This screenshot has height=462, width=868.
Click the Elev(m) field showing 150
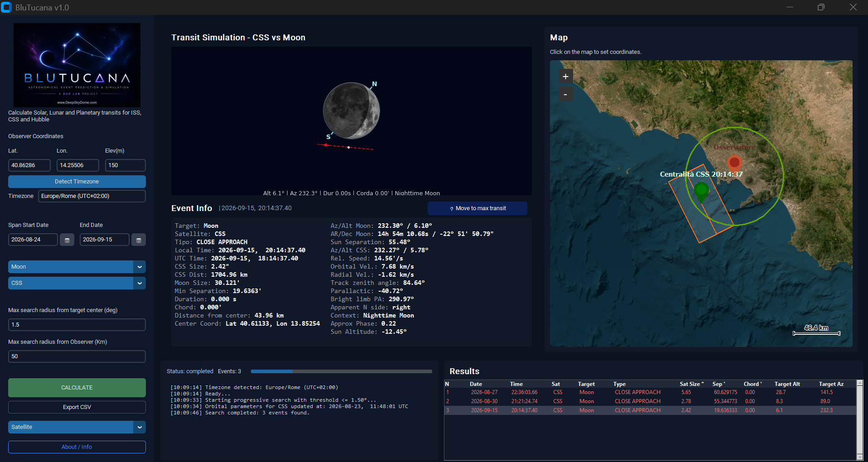pos(125,165)
